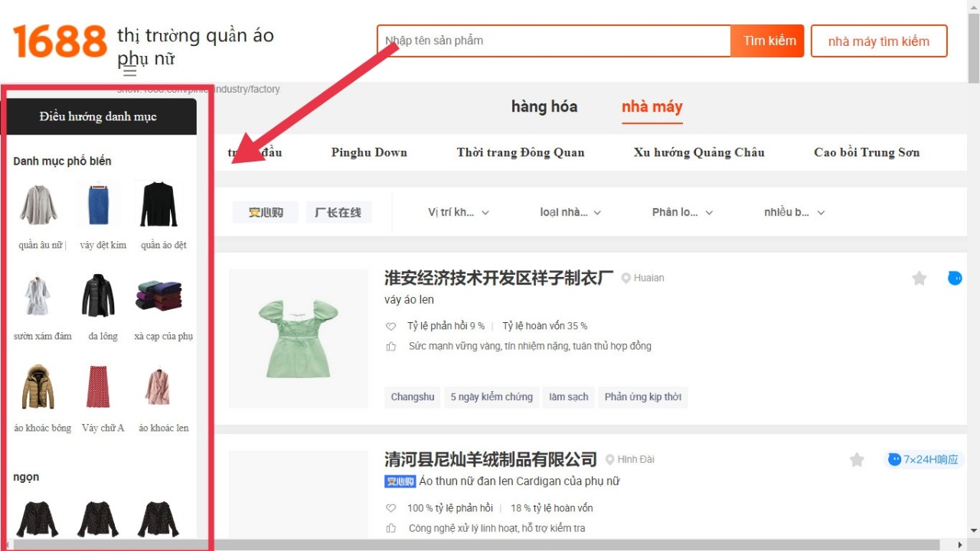Click the 7×24H response chat badge
The width and height of the screenshot is (980, 551).
click(923, 459)
